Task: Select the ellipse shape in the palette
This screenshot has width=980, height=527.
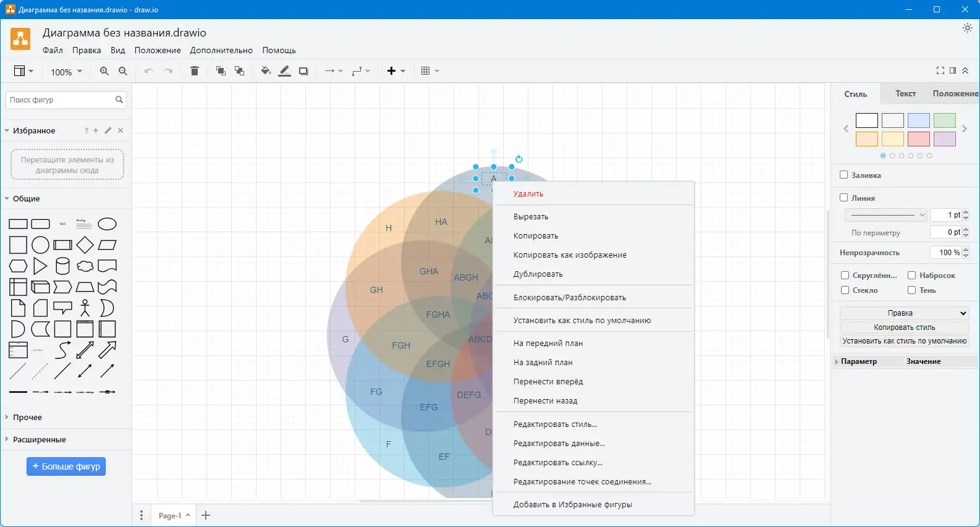Action: click(x=108, y=224)
